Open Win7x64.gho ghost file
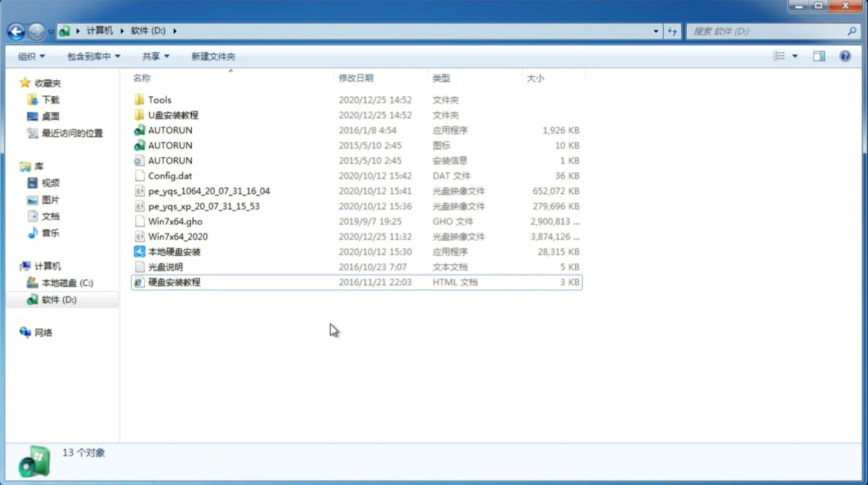Screen dimensions: 868x485 point(176,221)
